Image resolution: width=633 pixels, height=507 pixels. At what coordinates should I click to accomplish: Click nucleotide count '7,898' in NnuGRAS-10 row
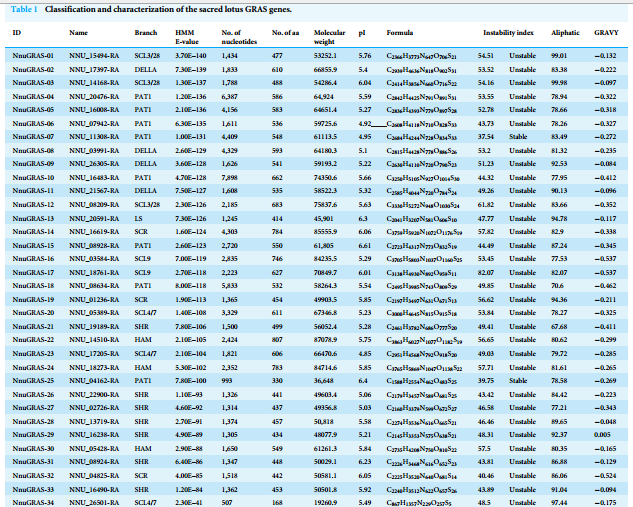[x=229, y=178]
